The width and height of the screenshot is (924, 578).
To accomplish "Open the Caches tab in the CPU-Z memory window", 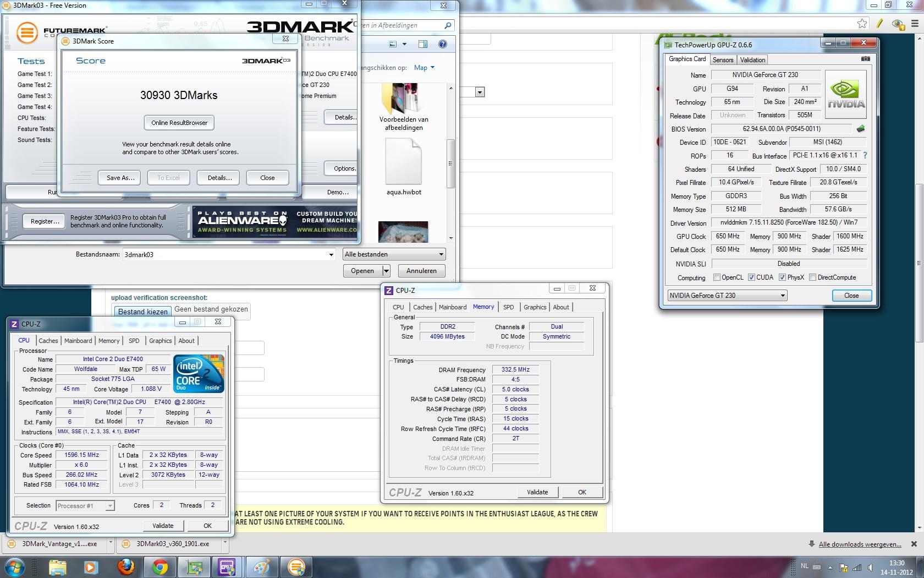I will coord(422,307).
